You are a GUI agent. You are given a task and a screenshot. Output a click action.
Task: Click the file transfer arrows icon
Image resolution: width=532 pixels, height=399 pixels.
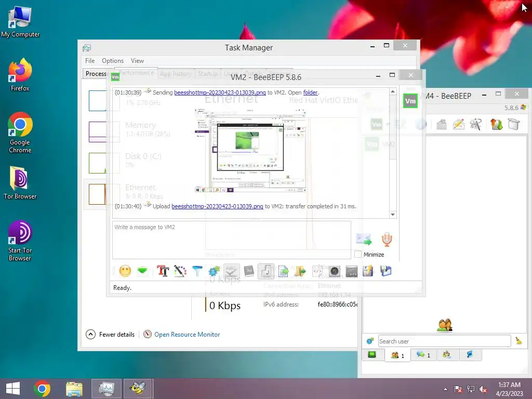click(x=496, y=125)
